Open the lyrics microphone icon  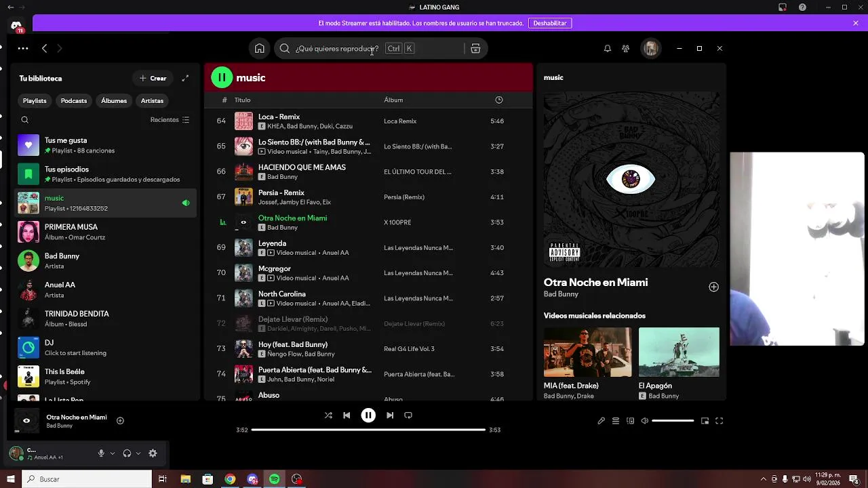point(601,421)
